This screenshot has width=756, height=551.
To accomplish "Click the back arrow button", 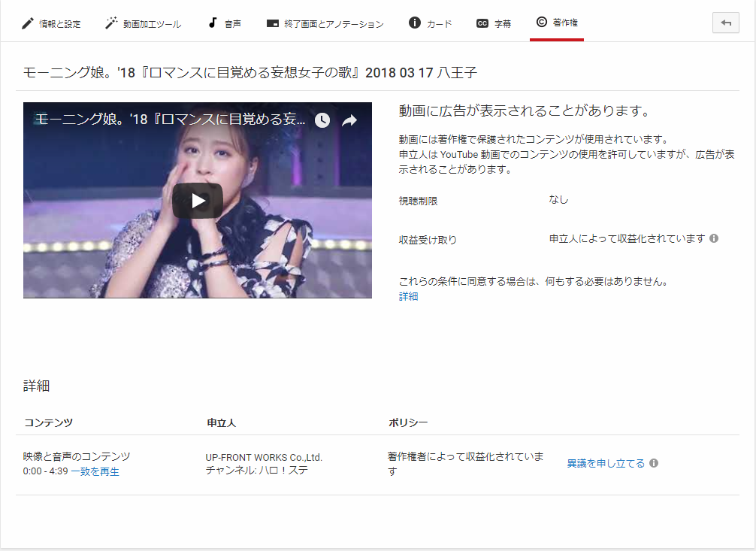I will click(726, 23).
